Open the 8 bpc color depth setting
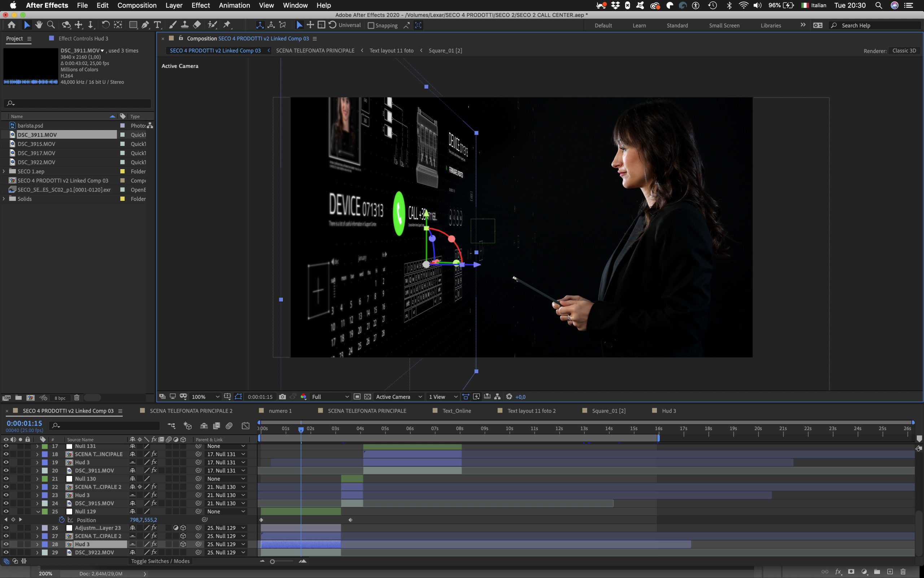The width and height of the screenshot is (924, 578). [x=60, y=398]
